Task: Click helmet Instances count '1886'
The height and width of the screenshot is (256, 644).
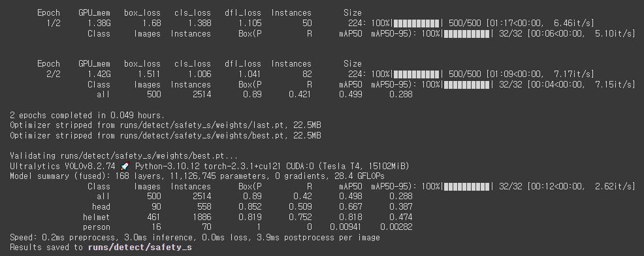Action: coord(202,217)
